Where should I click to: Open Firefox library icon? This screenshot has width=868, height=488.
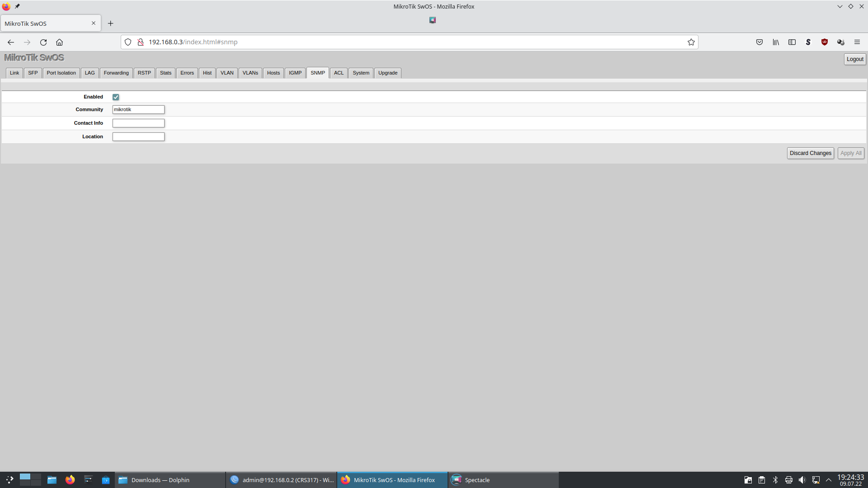[x=776, y=42]
